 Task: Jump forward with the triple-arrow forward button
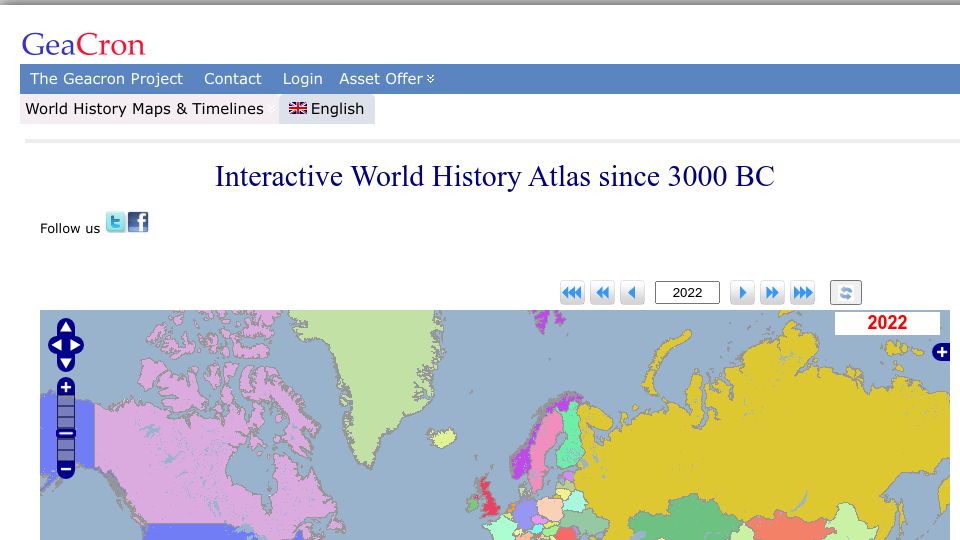pyautogui.click(x=803, y=293)
